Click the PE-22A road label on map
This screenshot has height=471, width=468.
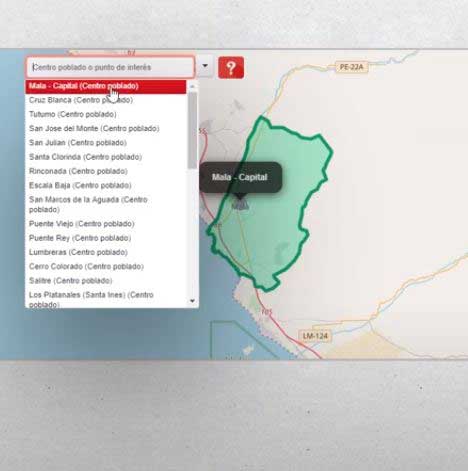351,67
